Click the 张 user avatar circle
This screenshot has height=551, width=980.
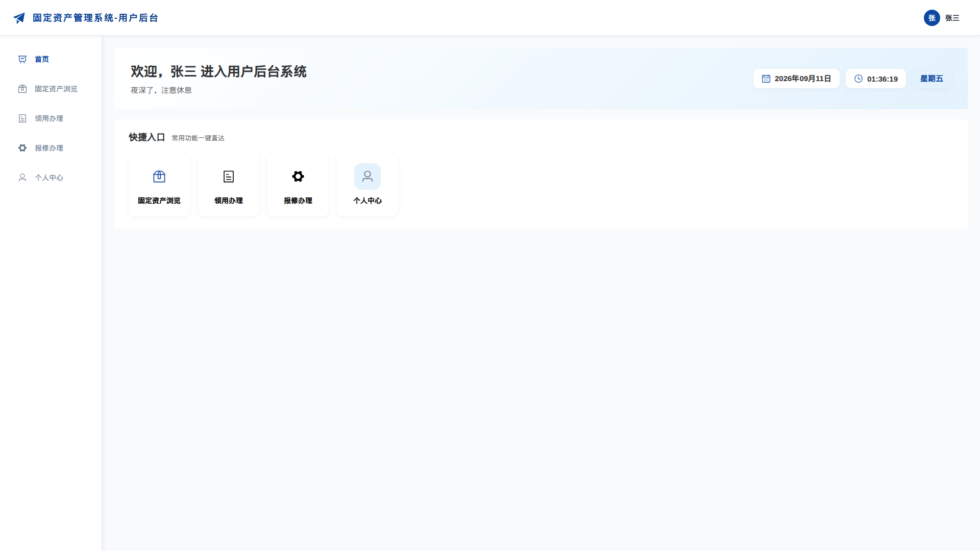coord(932,18)
